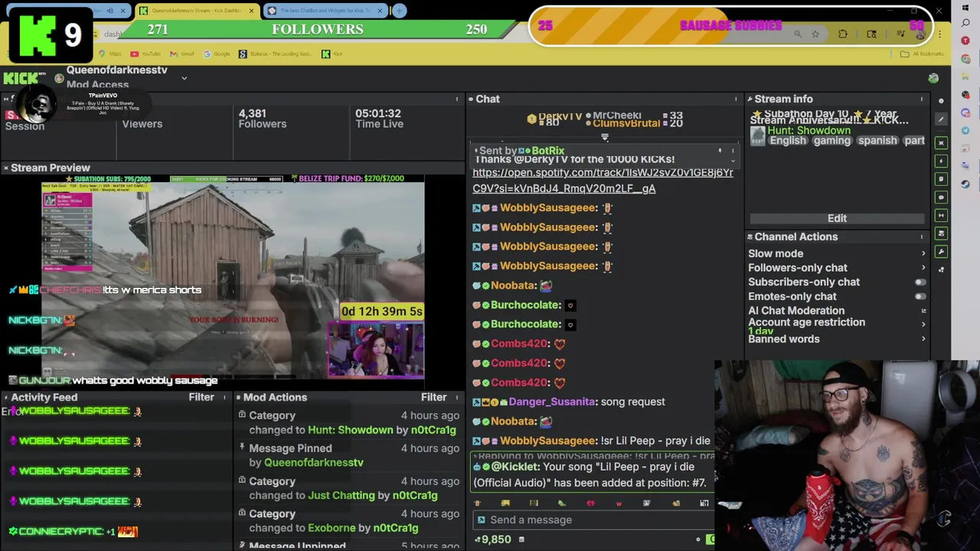Image resolution: width=980 pixels, height=551 pixels.
Task: Open chat settings gear below message box
Action: (697, 540)
